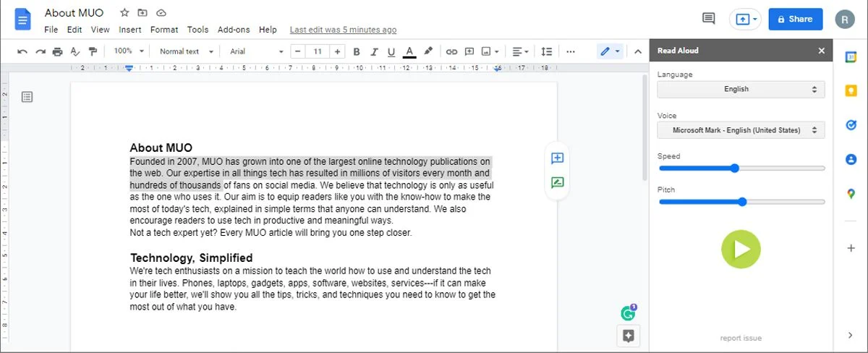Viewport: 868px width, 353px height.
Task: Open the zoom 100% dropdown
Action: tap(129, 51)
